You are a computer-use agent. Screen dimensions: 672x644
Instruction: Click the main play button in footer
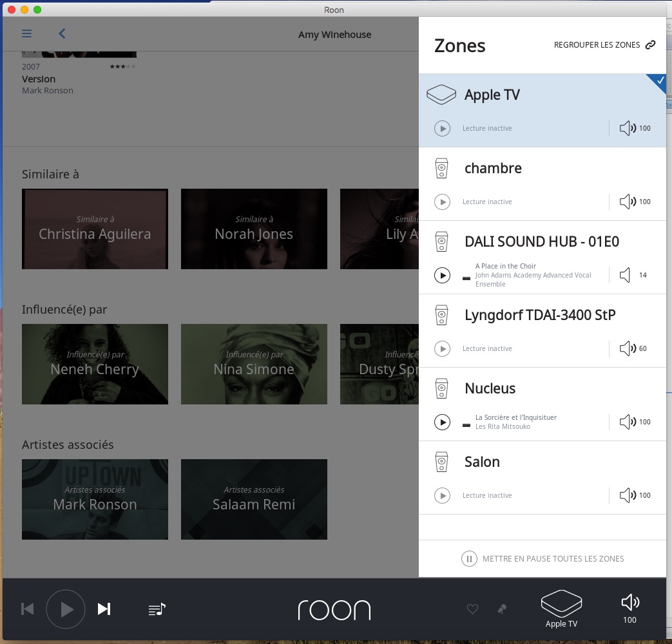click(x=66, y=609)
